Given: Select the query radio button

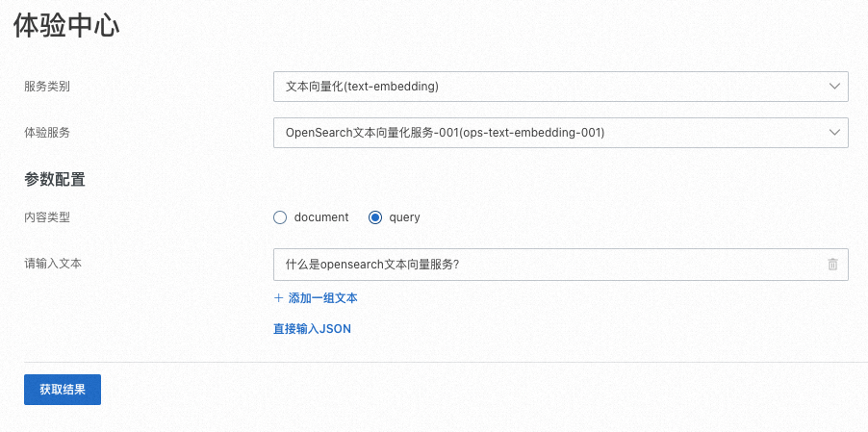Looking at the screenshot, I should click(375, 217).
